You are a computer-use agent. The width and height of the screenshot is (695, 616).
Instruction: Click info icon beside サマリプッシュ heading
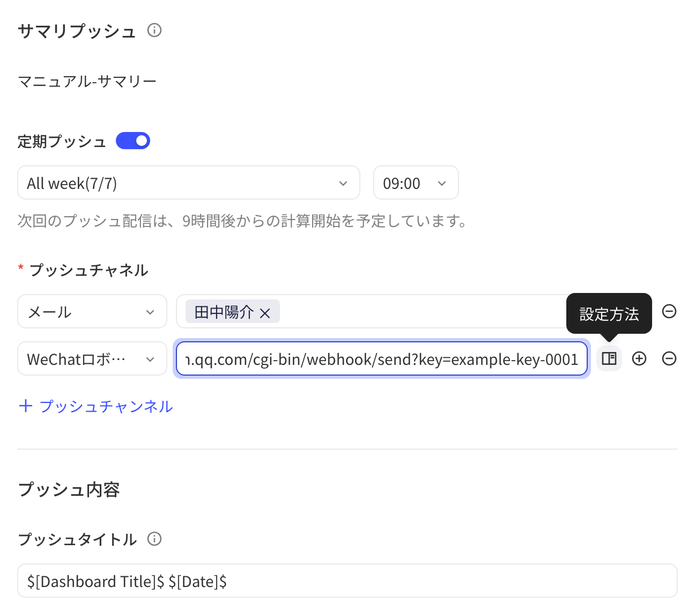pos(154,30)
